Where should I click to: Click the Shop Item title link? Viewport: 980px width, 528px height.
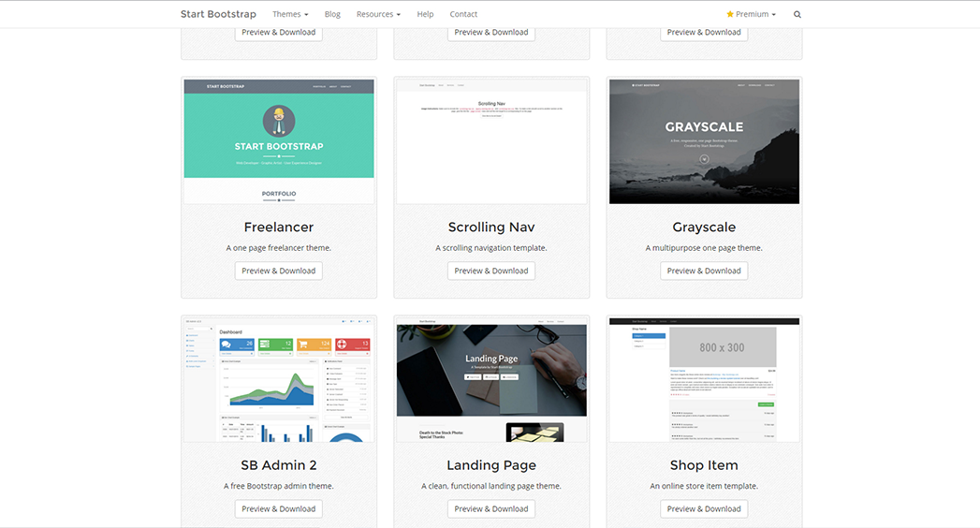pyautogui.click(x=704, y=465)
